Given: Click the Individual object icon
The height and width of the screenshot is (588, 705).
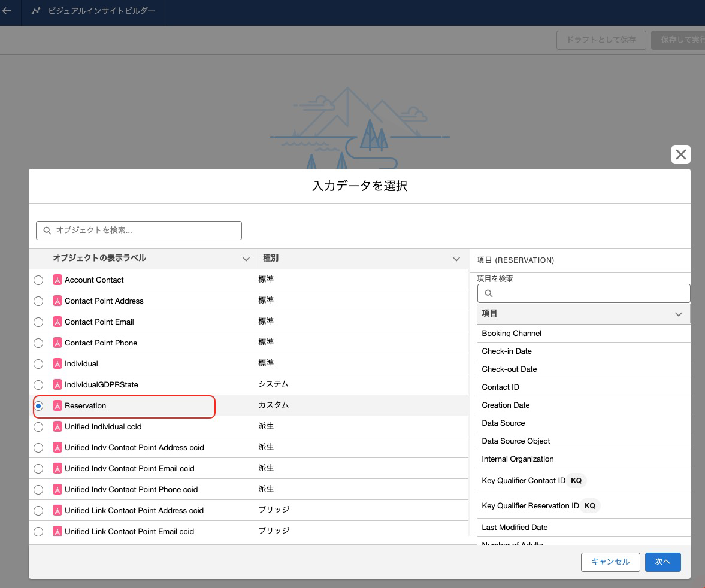Looking at the screenshot, I should [57, 363].
